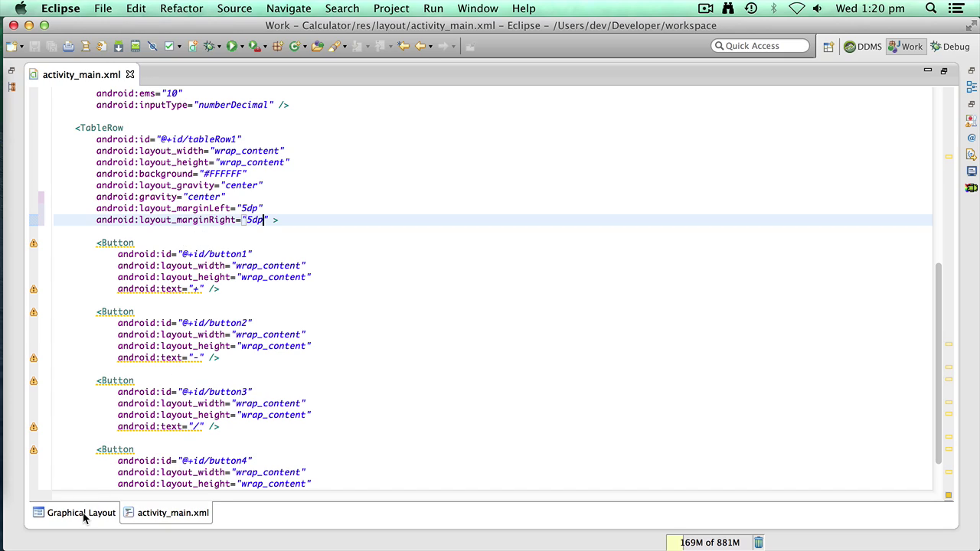This screenshot has width=980, height=551.
Task: Open the Console view monitor icon
Action: (x=971, y=171)
